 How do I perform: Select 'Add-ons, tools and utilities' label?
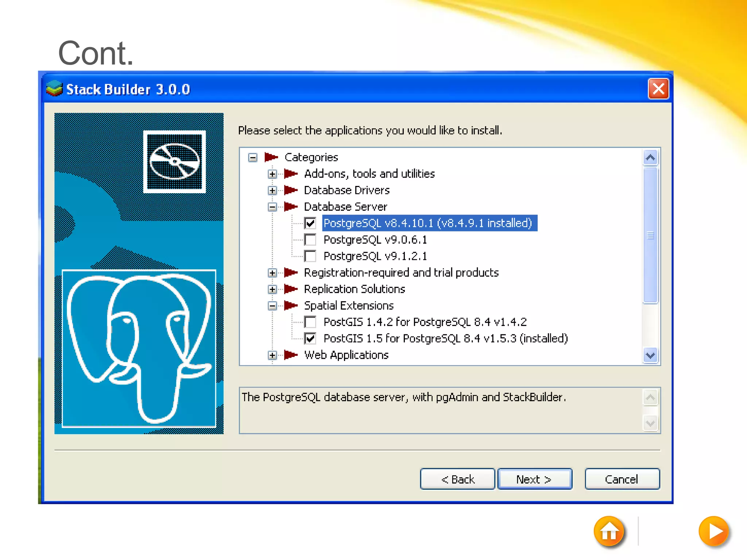click(369, 174)
